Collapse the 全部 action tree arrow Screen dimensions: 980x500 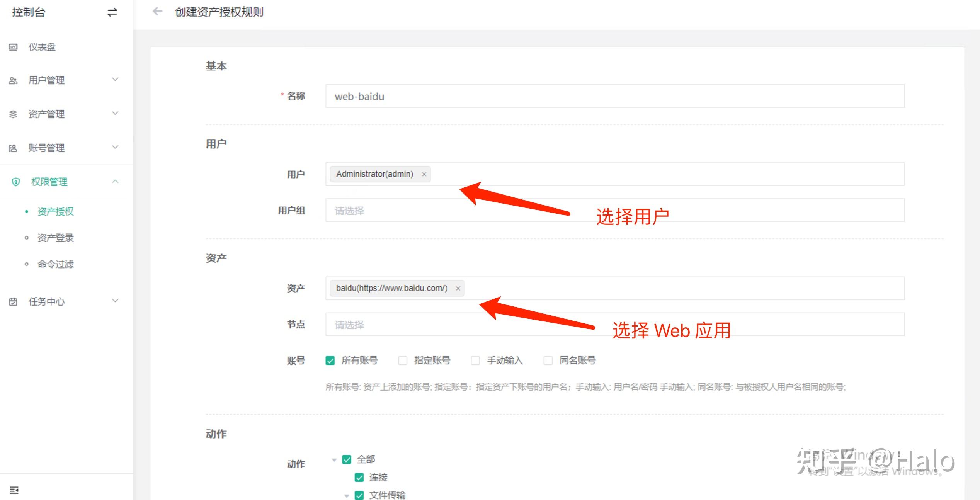click(334, 460)
